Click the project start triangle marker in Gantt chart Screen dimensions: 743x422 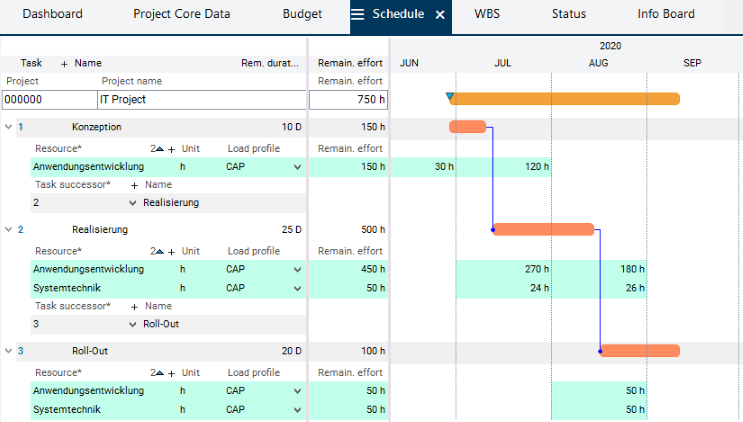coord(450,97)
